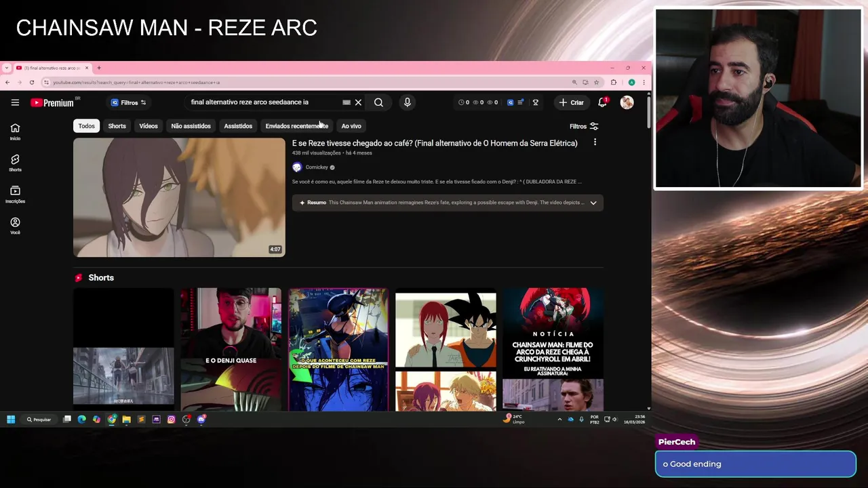Select the Todos filter chip
Viewport: 868px width, 488px height.
pyautogui.click(x=86, y=126)
